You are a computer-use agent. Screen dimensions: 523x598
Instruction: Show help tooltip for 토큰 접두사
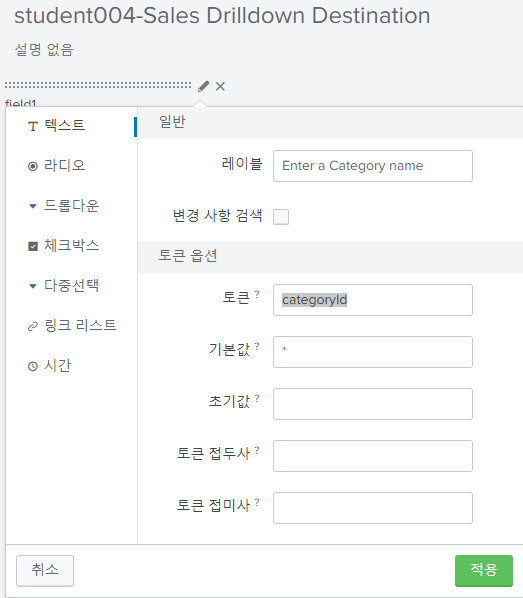pos(257,450)
